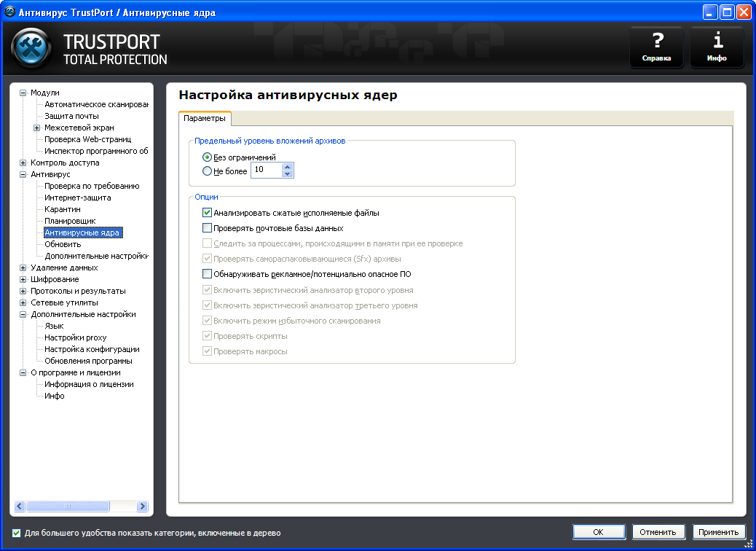Collapse the О программе и лицензии node
The height and width of the screenshot is (551, 756).
point(23,373)
